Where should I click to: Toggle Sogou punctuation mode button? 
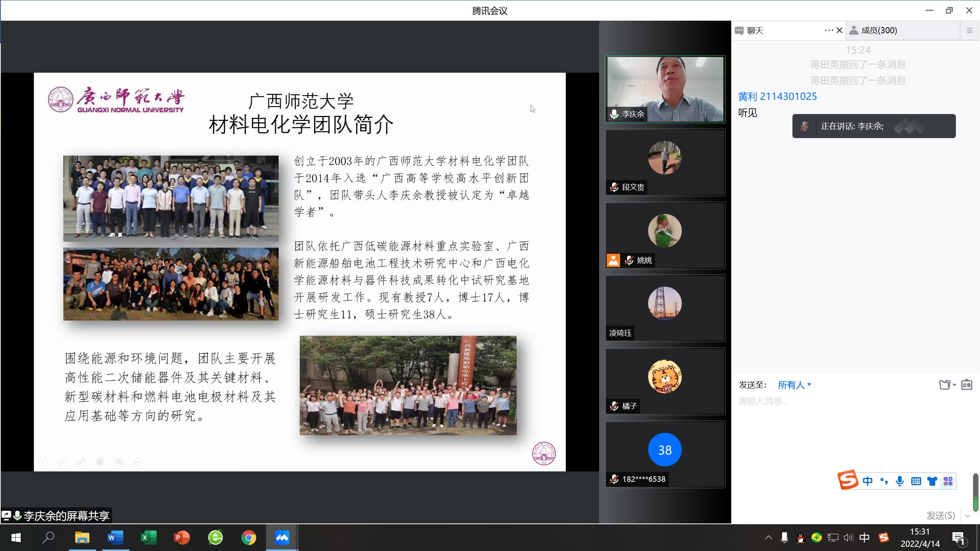(884, 481)
